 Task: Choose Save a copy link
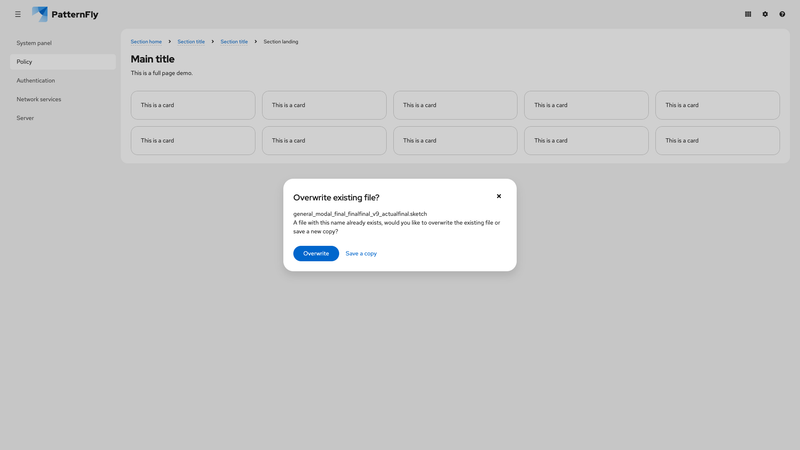(x=361, y=254)
